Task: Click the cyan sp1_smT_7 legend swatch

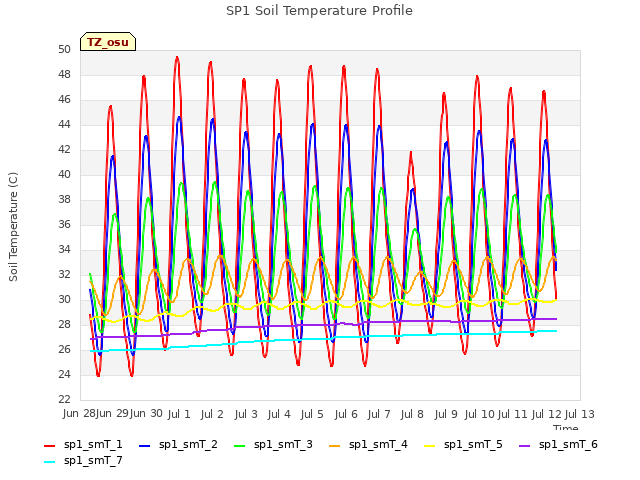Action: 49,462
